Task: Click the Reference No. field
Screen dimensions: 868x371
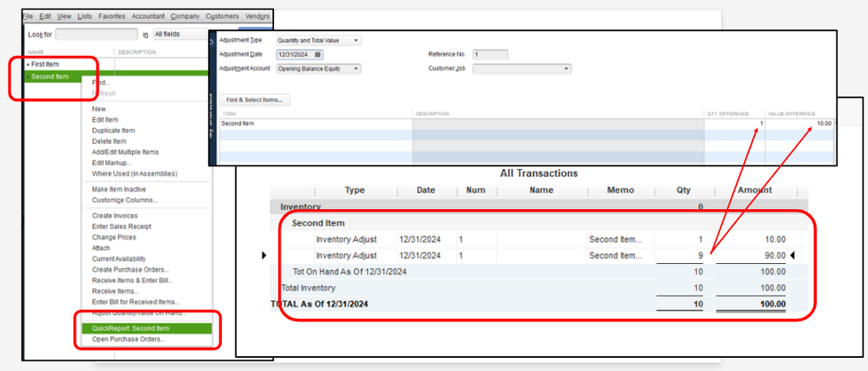Action: (490, 55)
